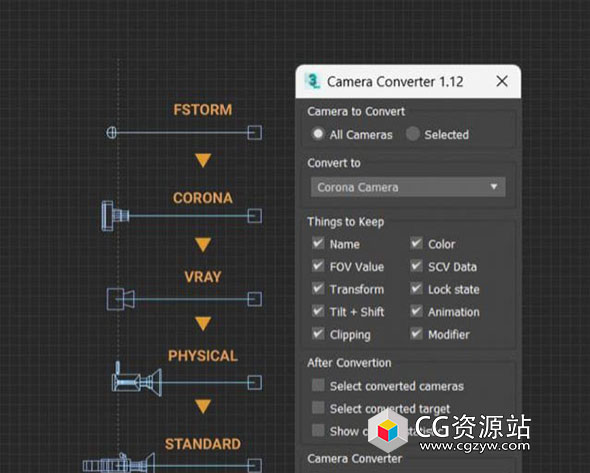Uncheck the Lock state checkbox
The image size is (590, 473).
tap(416, 289)
